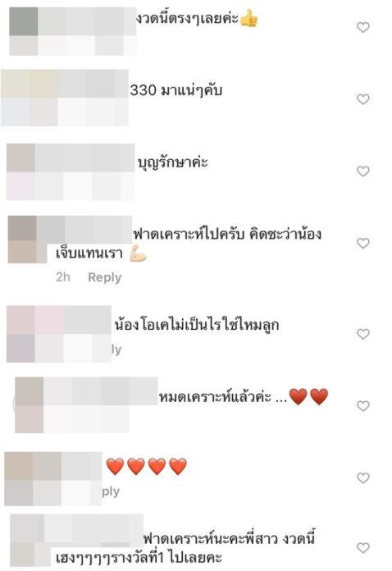
Task: Like the "น้องโอเคไม่เป็นไรใช่ไหมลูก" comment
Action: pyautogui.click(x=362, y=334)
